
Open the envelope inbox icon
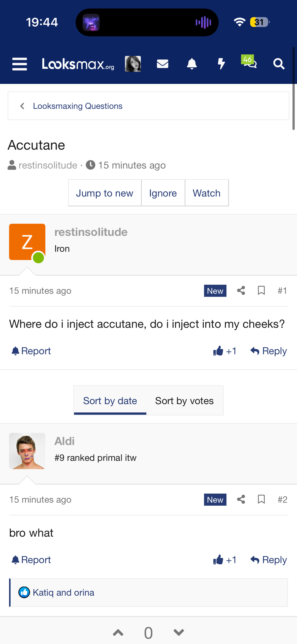(x=162, y=64)
